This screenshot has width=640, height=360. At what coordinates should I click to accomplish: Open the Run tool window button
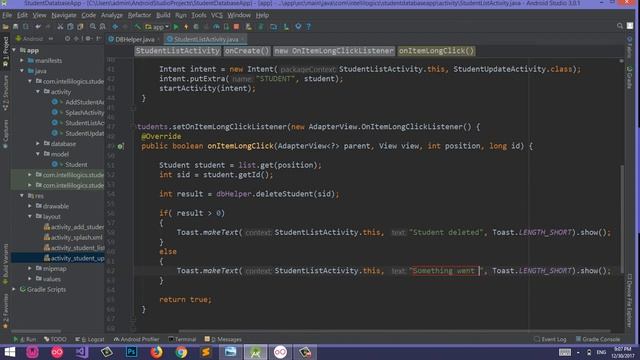[x=25, y=339]
